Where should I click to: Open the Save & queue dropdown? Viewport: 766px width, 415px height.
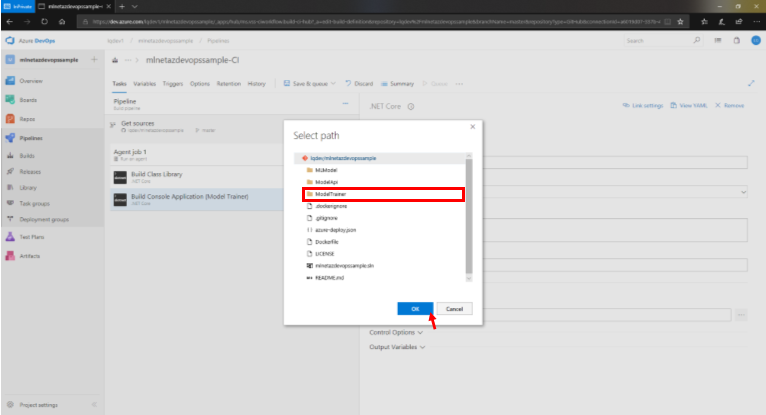pos(312,84)
